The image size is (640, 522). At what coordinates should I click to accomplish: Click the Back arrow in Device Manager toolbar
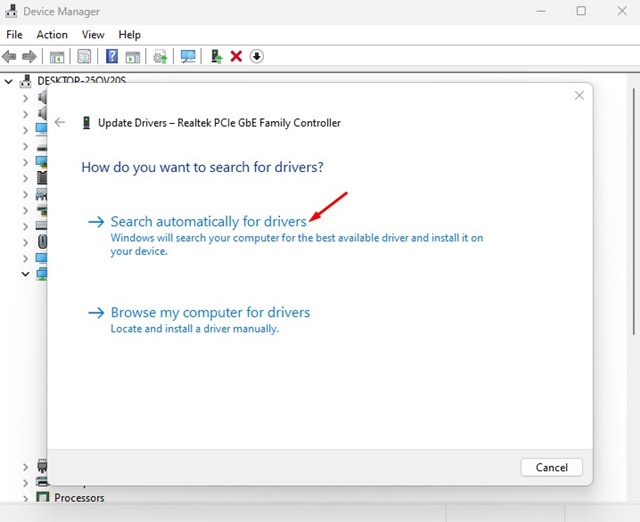pos(9,56)
